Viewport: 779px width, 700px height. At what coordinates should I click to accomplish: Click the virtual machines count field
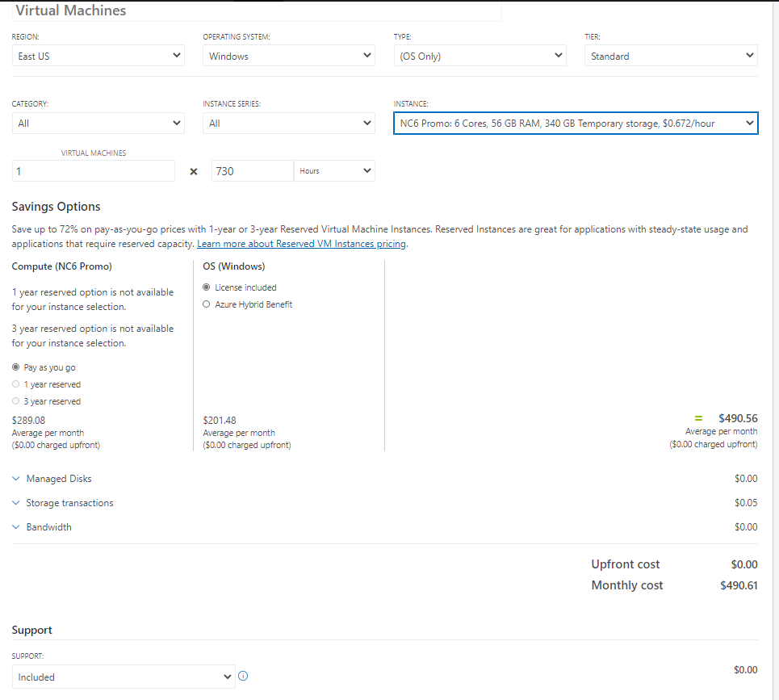pos(91,170)
